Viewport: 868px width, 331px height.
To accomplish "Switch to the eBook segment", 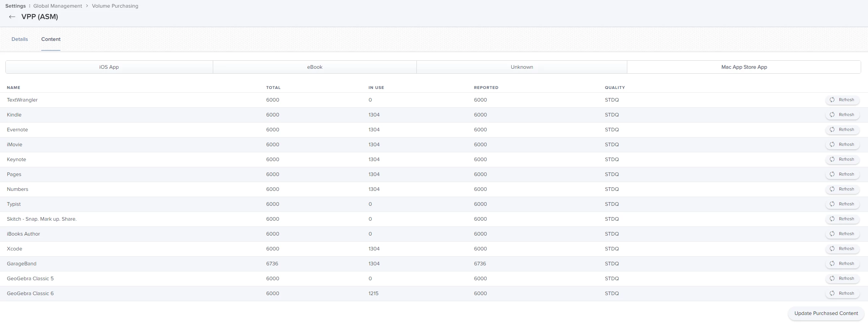I will coord(315,67).
